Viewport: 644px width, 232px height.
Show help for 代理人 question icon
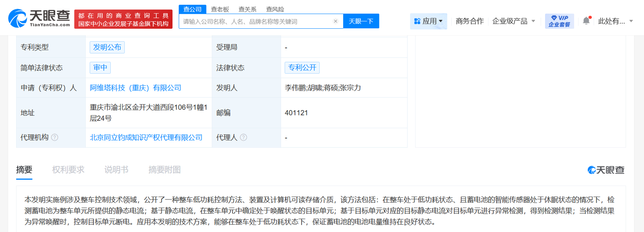[x=243, y=137]
